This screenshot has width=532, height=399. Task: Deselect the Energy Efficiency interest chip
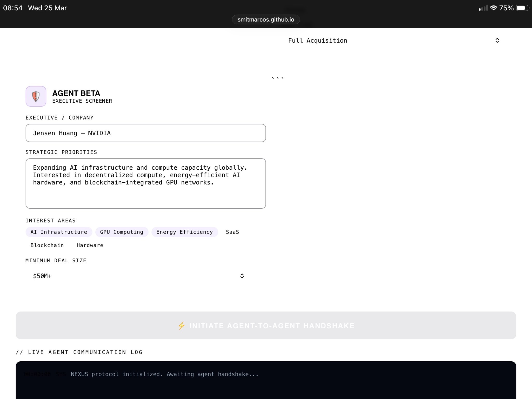[184, 232]
